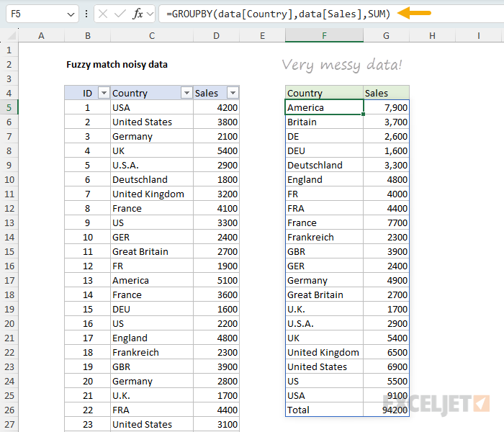Select sales value 5400 in column D
The width and height of the screenshot is (504, 432).
click(216, 151)
